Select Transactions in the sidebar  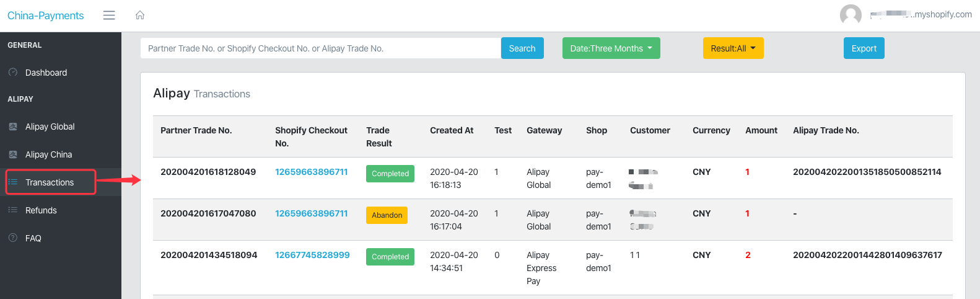(x=50, y=182)
